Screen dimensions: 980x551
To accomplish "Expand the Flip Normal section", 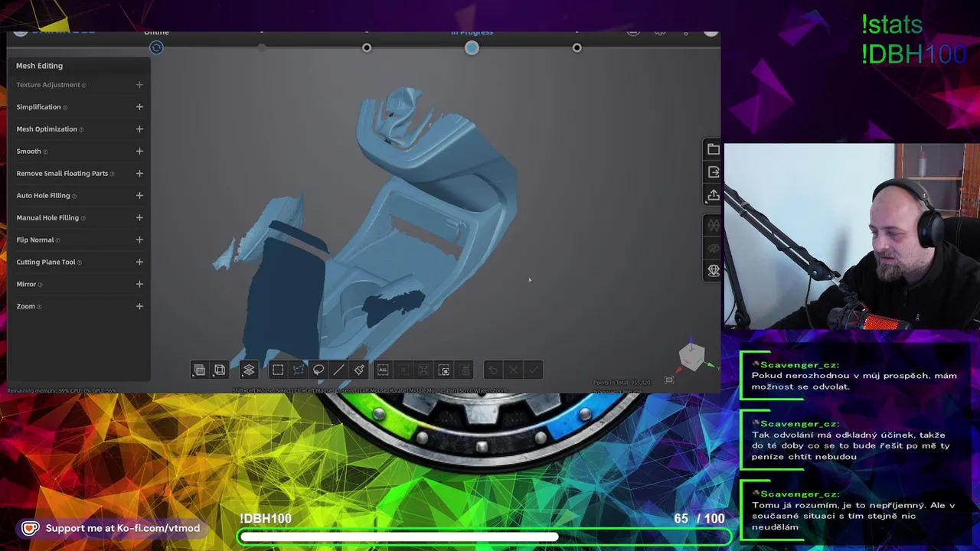I will tap(139, 240).
